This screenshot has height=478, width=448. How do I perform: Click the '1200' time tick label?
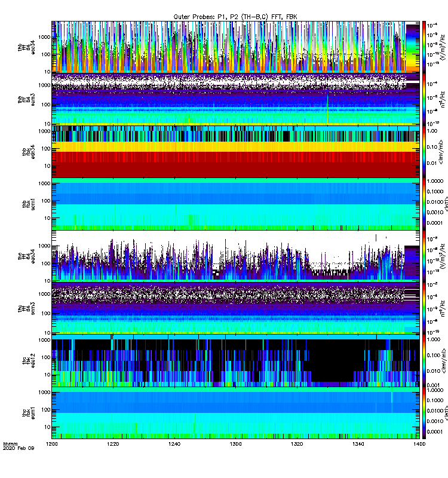coord(51,444)
